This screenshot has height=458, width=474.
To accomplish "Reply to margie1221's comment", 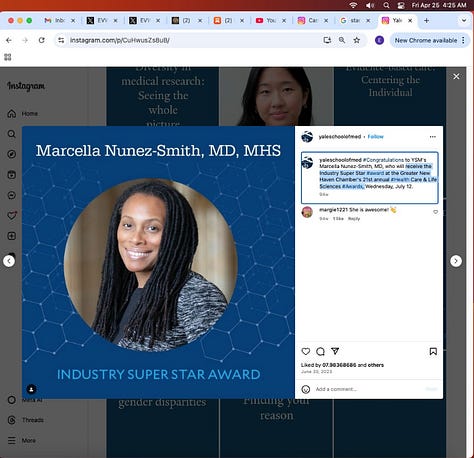I will (354, 219).
